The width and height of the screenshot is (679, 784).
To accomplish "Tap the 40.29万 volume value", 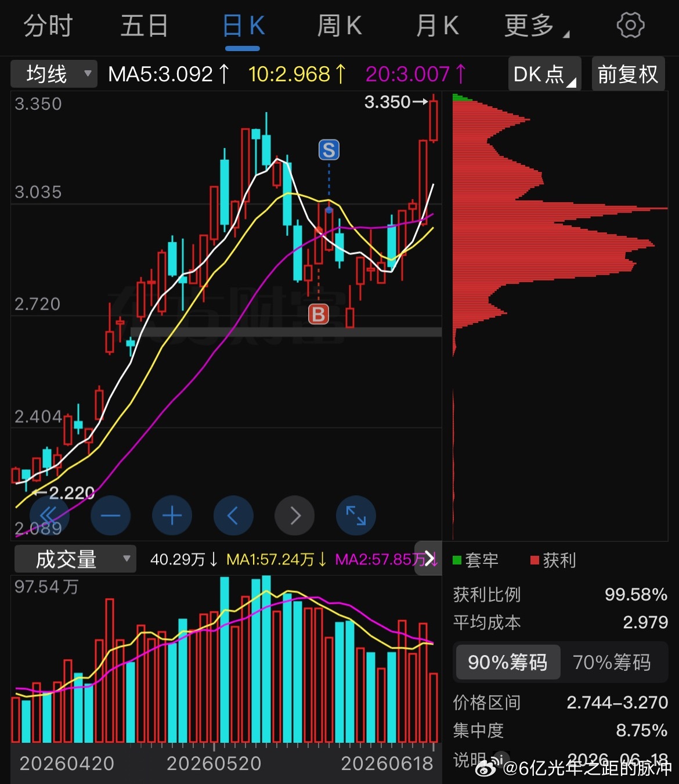I will pos(183,559).
